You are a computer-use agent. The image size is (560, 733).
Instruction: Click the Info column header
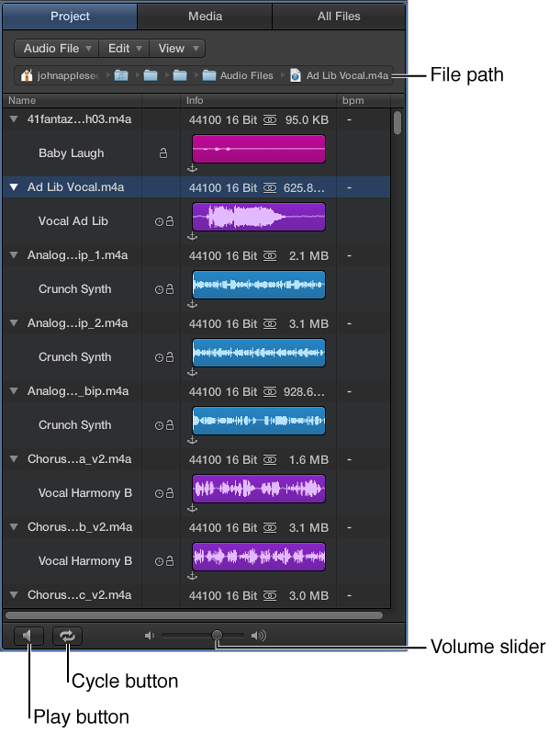258,100
